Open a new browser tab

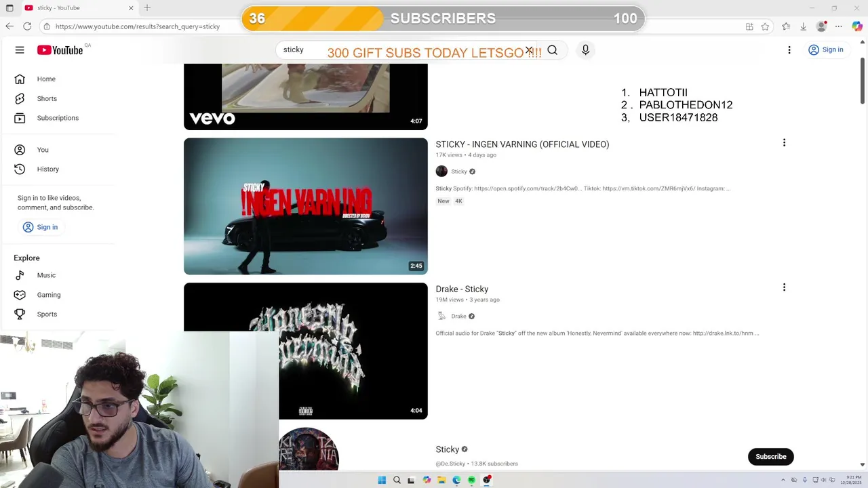pyautogui.click(x=147, y=8)
